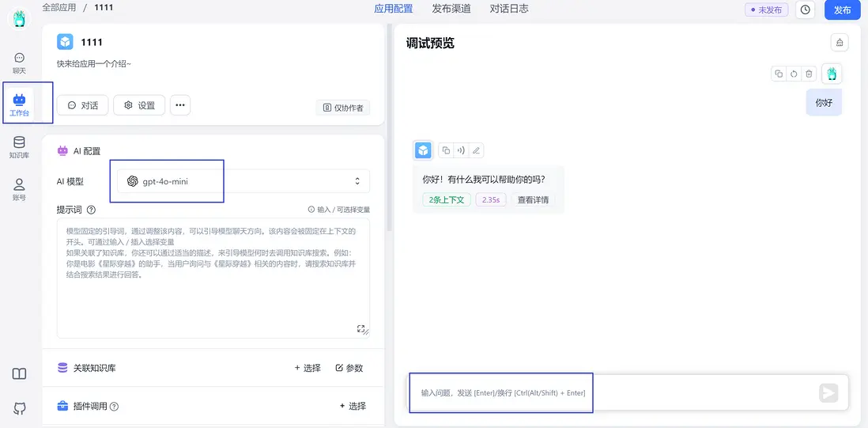This screenshot has width=868, height=428.
Task: Click 选择 to add 关联知识库
Action: [x=308, y=368]
